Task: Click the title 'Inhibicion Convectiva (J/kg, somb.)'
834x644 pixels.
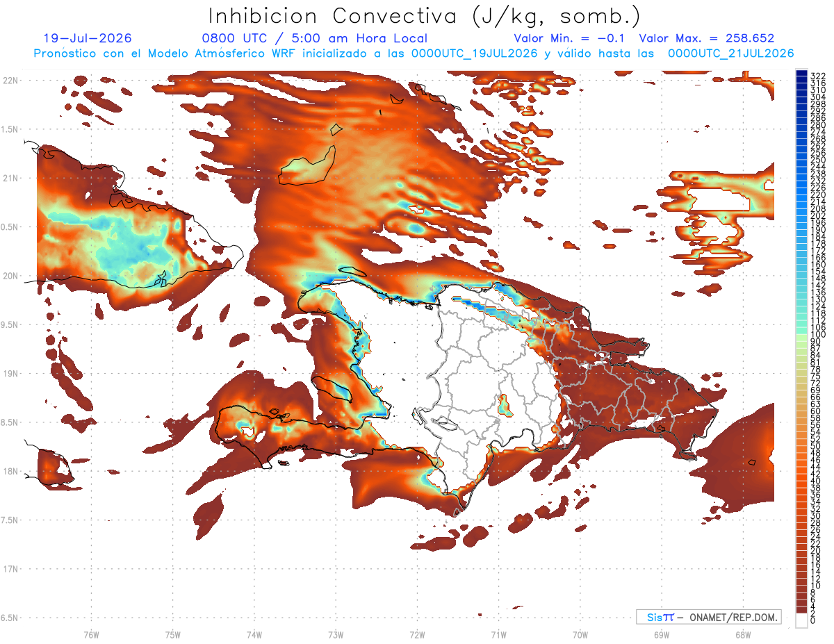Action: 425,16
